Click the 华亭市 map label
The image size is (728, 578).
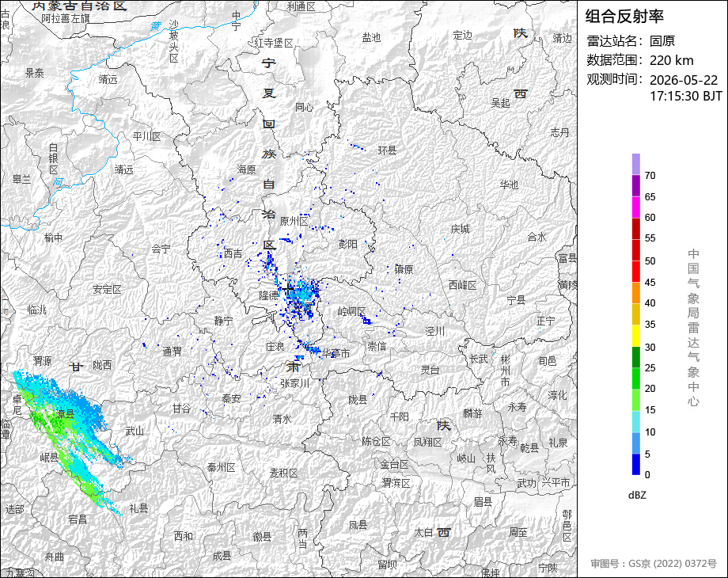pyautogui.click(x=336, y=354)
